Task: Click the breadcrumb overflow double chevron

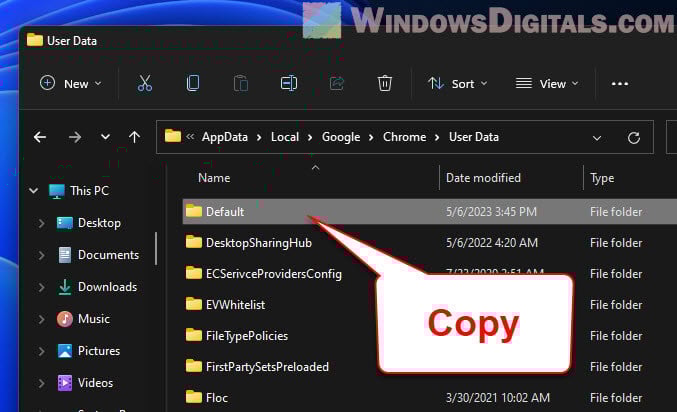Action: pos(190,137)
